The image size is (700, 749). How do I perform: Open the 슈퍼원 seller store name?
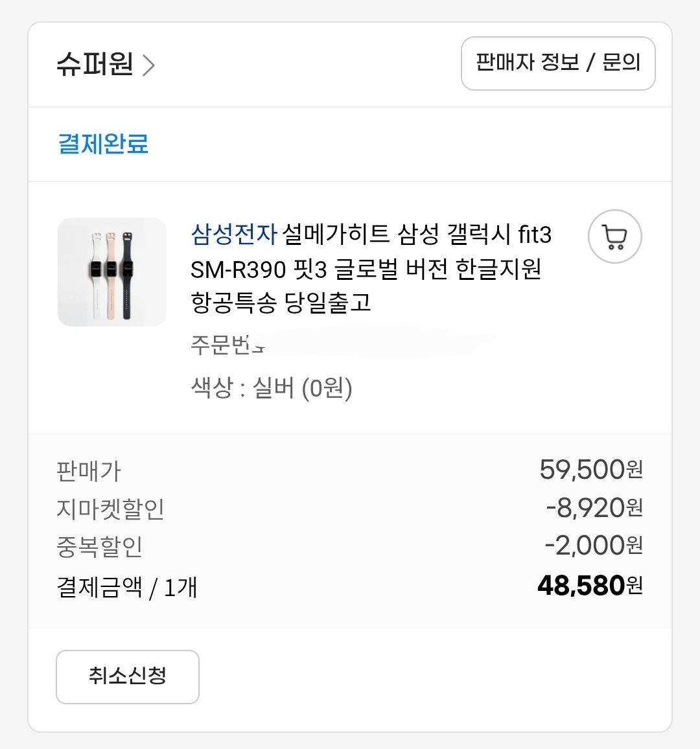(95, 64)
